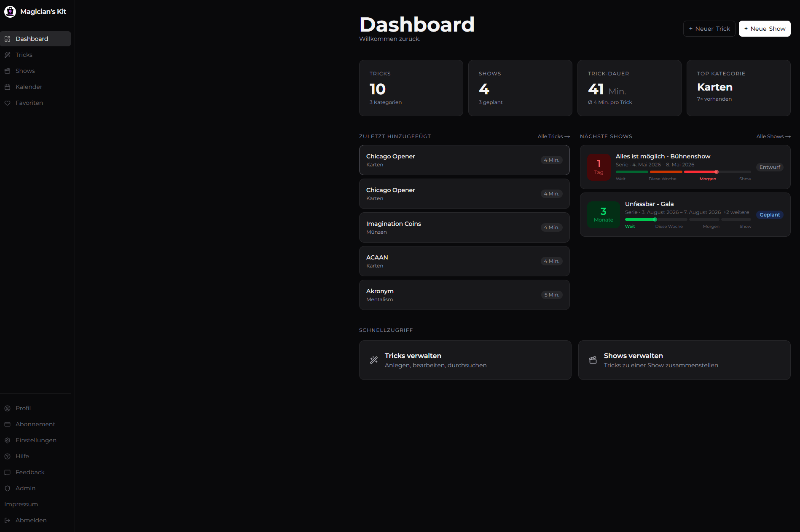Click the red Morgen progress label
800x532 pixels.
708,179
